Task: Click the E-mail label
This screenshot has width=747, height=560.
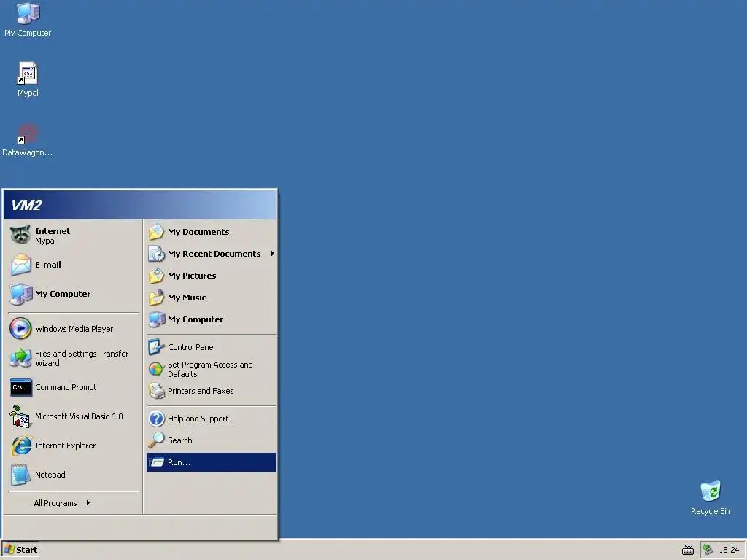Action: click(47, 265)
